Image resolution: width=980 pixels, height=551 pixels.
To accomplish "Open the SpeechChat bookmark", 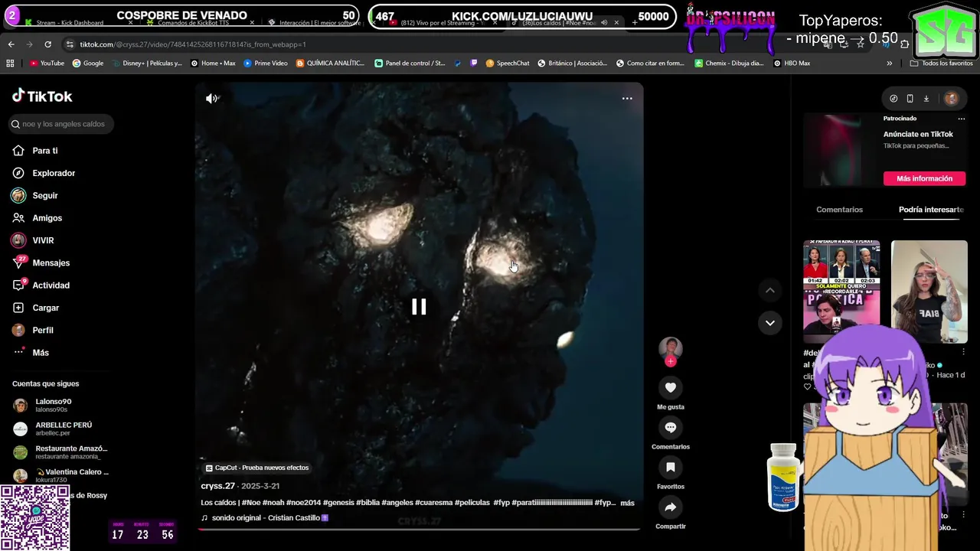I will [508, 64].
